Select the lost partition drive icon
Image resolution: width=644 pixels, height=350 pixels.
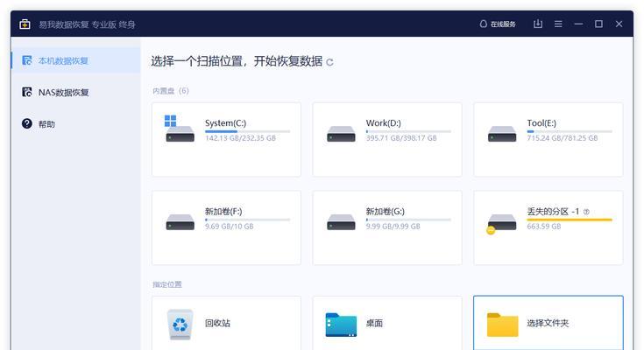pos(501,224)
